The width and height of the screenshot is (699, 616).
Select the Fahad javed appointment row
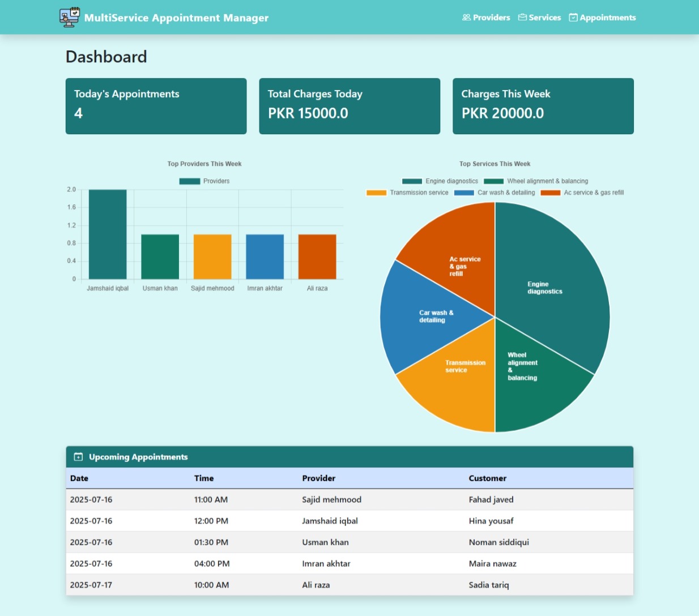(x=349, y=499)
